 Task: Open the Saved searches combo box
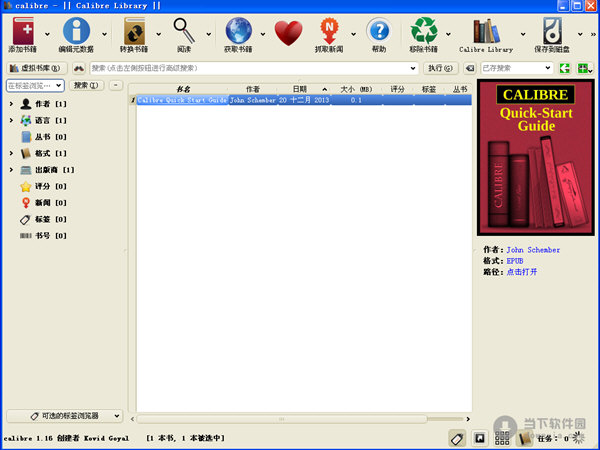click(x=517, y=68)
